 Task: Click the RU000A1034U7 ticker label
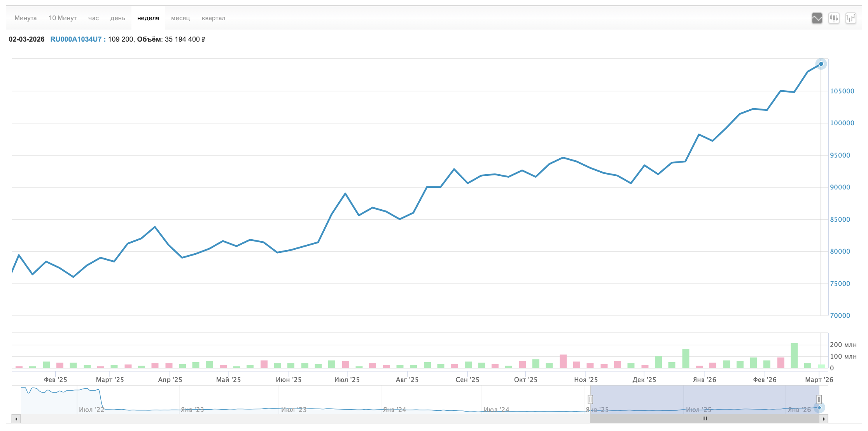point(76,39)
